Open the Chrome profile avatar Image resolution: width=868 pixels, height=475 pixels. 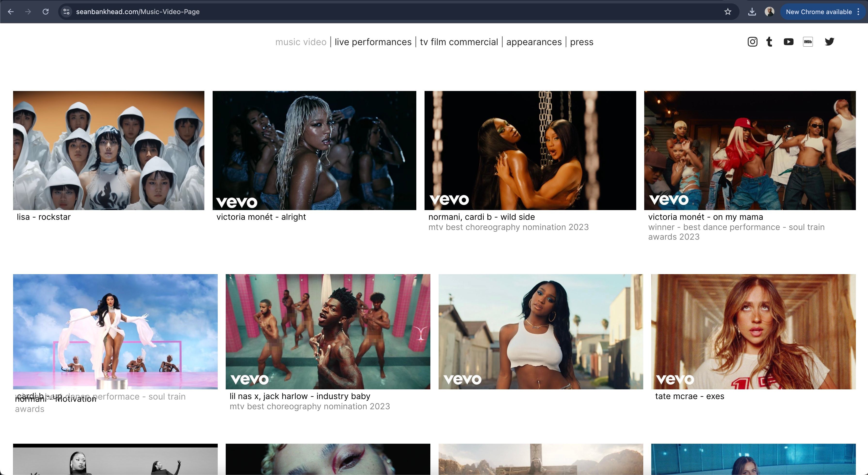769,12
